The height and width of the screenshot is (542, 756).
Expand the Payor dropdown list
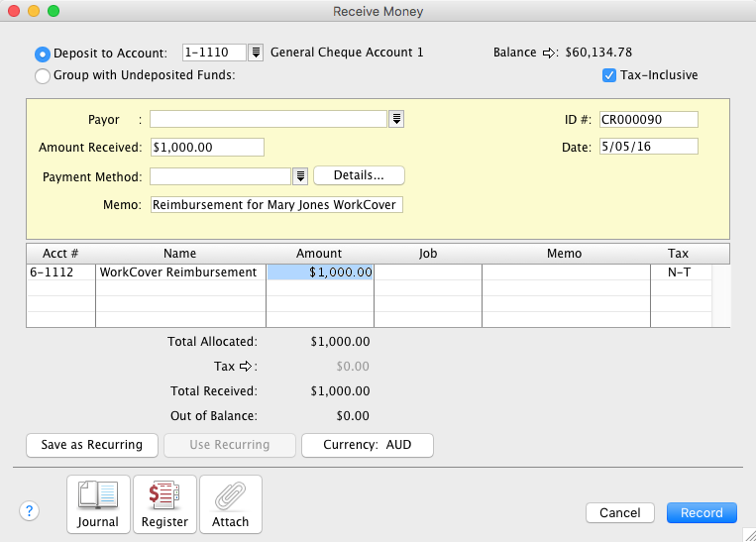[396, 120]
